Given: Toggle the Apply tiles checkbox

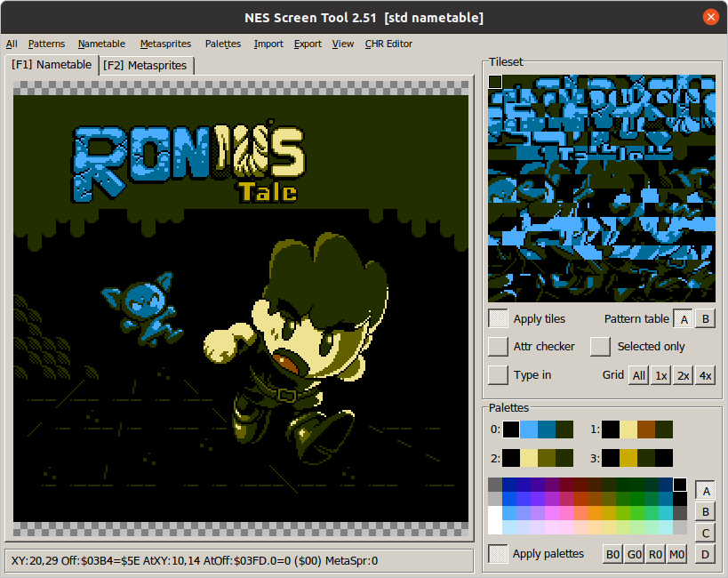Looking at the screenshot, I should pyautogui.click(x=498, y=318).
